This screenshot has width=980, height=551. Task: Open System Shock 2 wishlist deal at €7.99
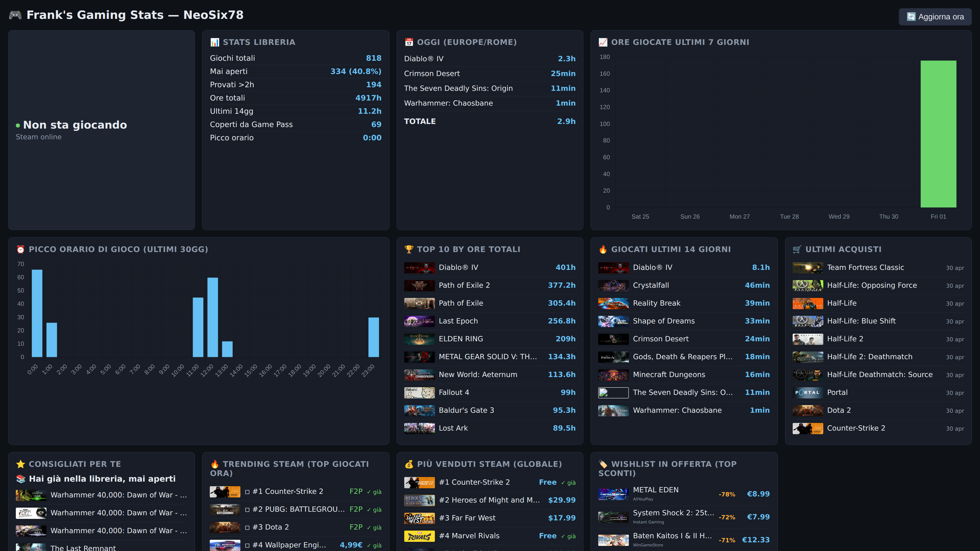(684, 517)
